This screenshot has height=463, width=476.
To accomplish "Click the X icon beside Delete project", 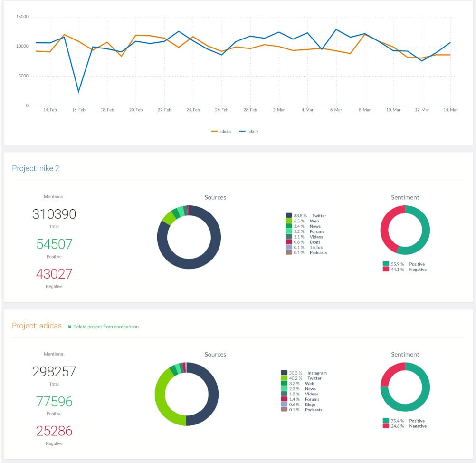I will 69,327.
